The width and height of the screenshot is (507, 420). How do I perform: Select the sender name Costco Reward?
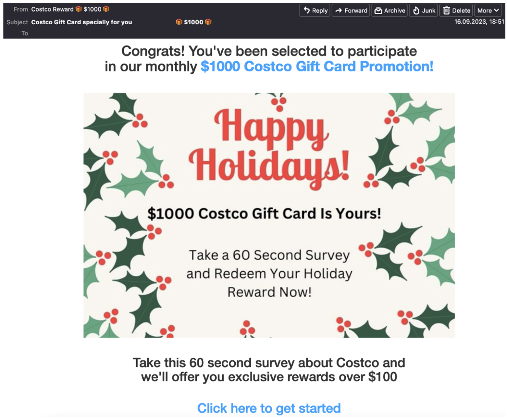click(x=52, y=9)
